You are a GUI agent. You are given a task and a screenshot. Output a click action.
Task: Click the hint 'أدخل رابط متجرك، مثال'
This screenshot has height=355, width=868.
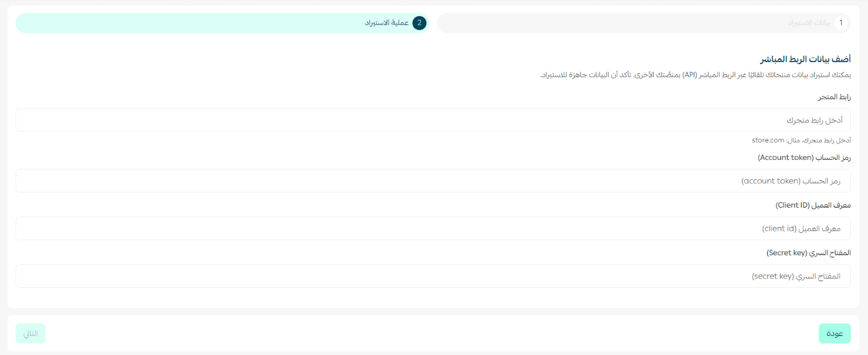click(x=819, y=140)
